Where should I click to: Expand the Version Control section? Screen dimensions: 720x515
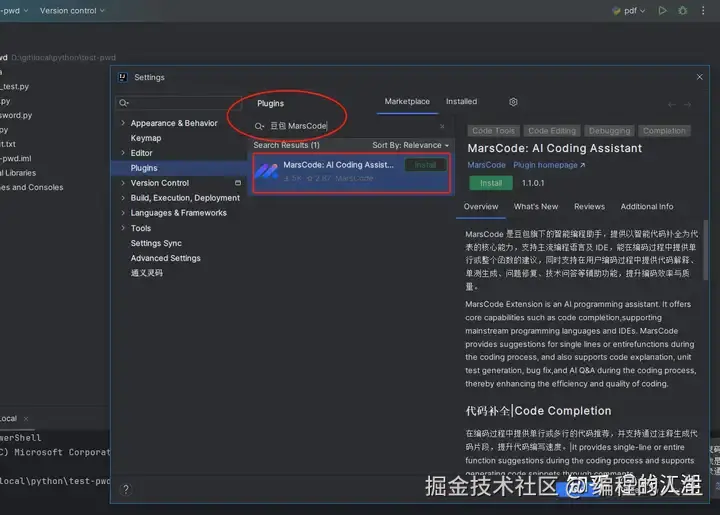coord(123,183)
